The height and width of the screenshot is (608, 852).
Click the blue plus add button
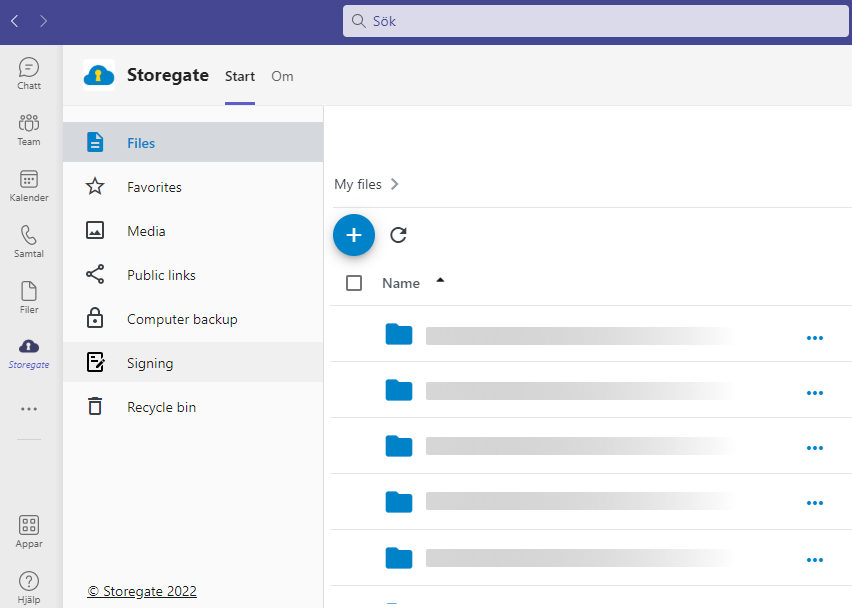[x=354, y=235]
